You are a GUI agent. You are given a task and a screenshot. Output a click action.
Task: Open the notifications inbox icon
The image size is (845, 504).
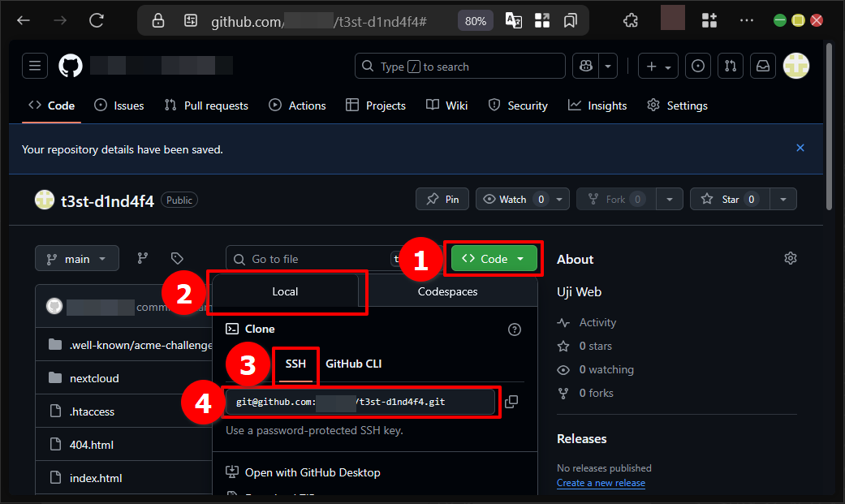763,67
